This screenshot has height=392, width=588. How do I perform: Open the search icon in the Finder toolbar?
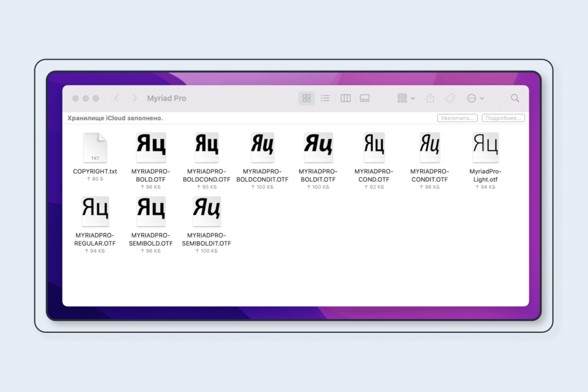pyautogui.click(x=514, y=98)
